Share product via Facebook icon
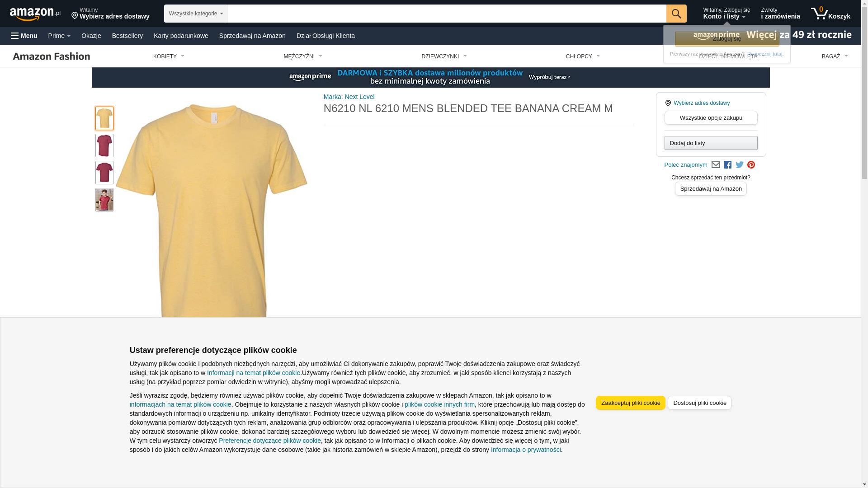 tap(727, 165)
